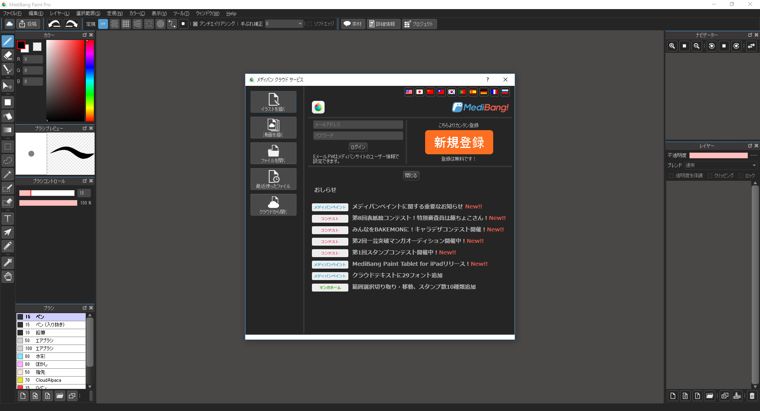Open the Select menu
760x411 pixels.
click(88, 14)
